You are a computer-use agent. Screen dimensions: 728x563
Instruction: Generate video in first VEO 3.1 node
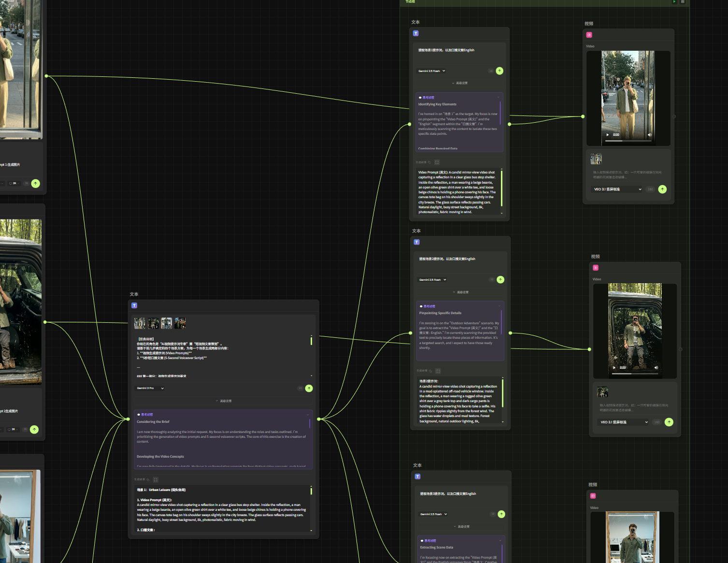click(662, 189)
